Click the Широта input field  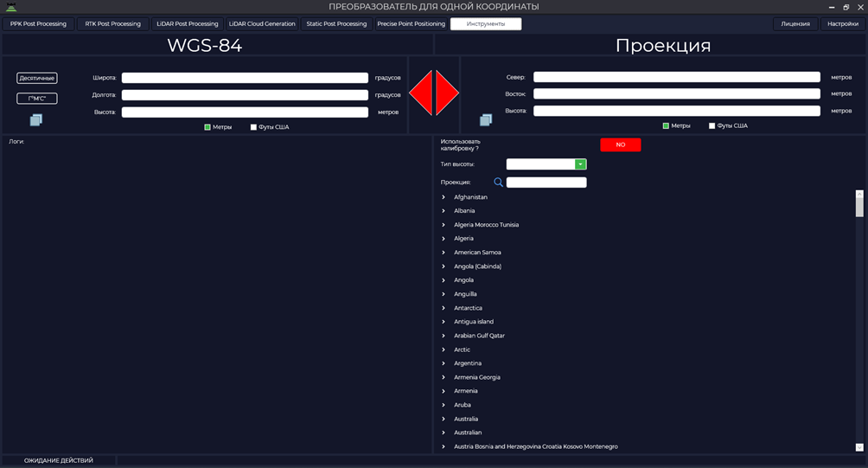tap(245, 78)
